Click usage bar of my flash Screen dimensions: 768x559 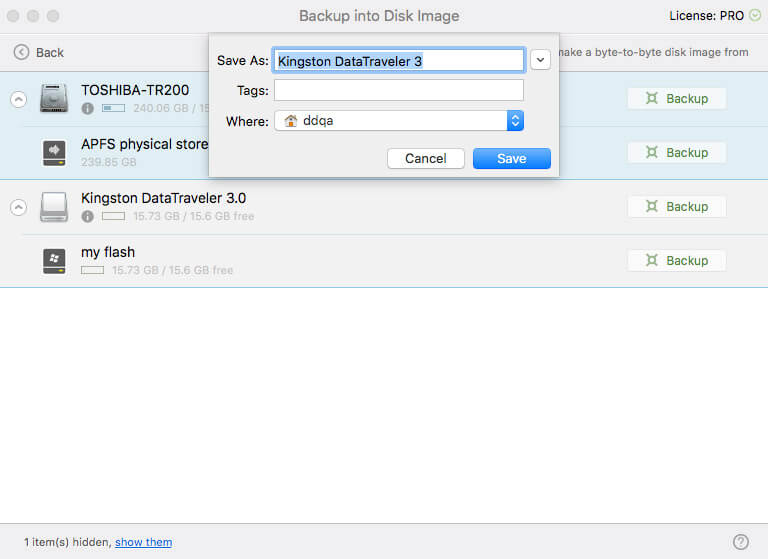point(93,270)
